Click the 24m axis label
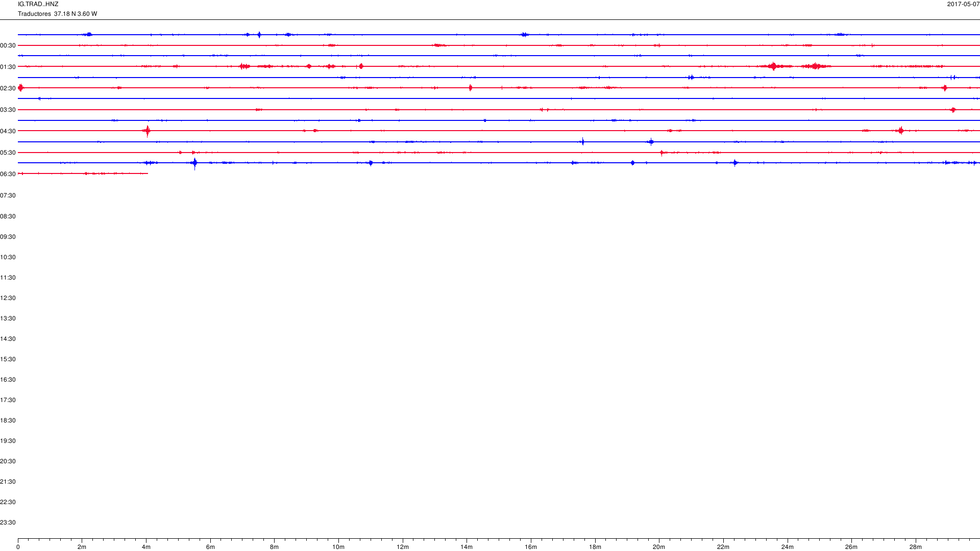Viewport: 980px width, 551px height. [x=788, y=547]
